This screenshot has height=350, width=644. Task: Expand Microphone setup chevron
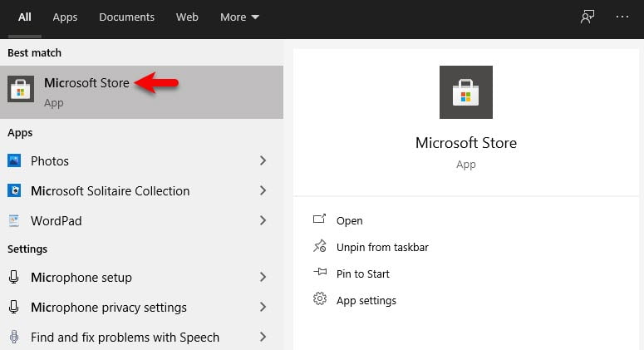click(263, 278)
